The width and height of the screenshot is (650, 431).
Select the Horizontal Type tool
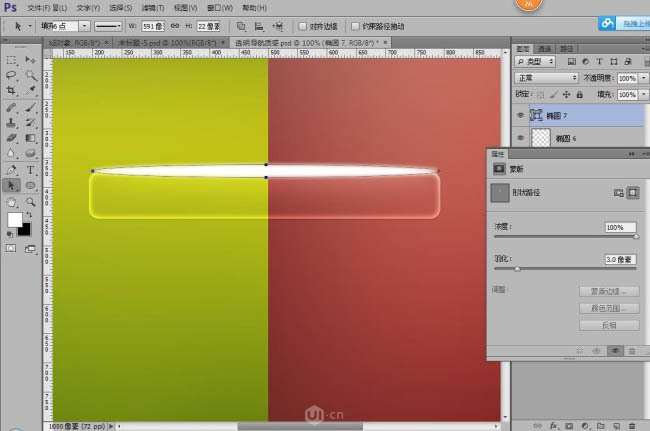point(30,170)
